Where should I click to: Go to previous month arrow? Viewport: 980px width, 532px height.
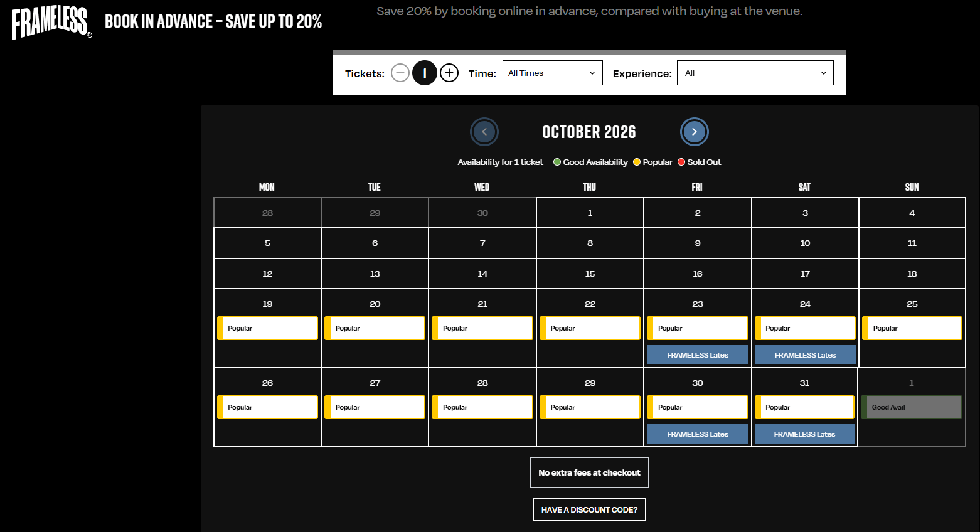pyautogui.click(x=484, y=132)
